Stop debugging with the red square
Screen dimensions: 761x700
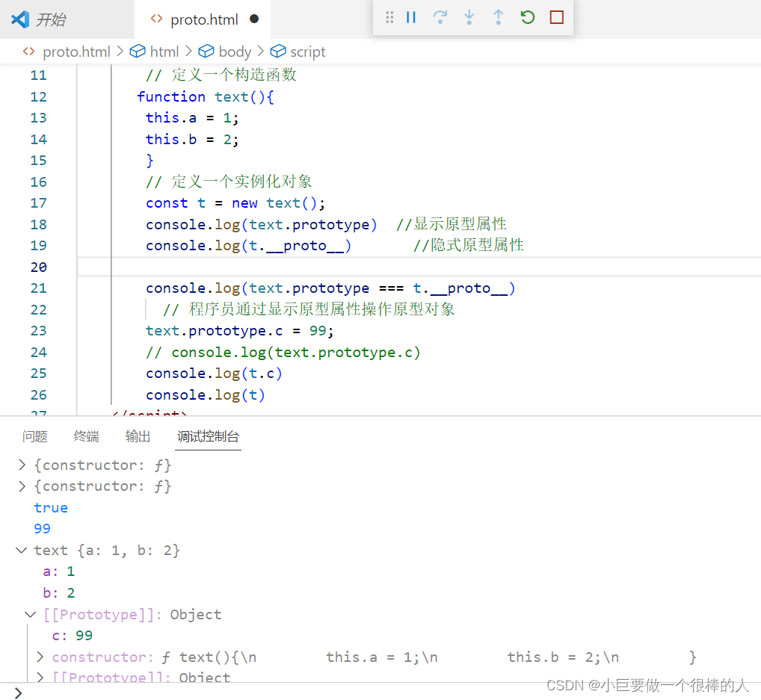(x=557, y=17)
